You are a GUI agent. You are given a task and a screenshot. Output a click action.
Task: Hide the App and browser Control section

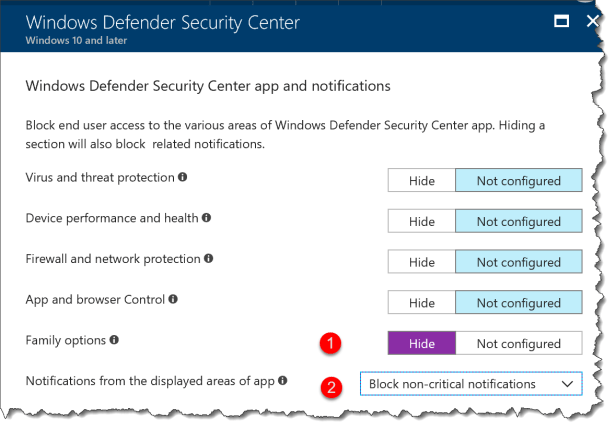point(422,303)
